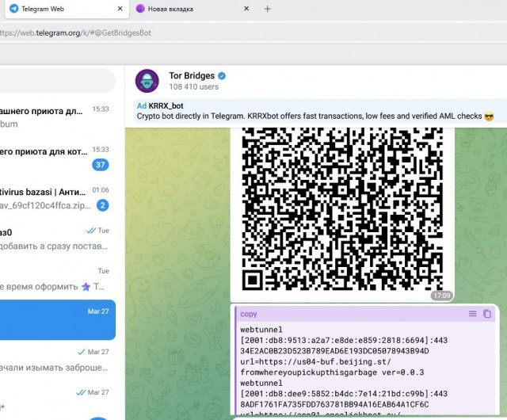Click the 37 unread badge
Screen dimensions: 507x420
[101, 165]
